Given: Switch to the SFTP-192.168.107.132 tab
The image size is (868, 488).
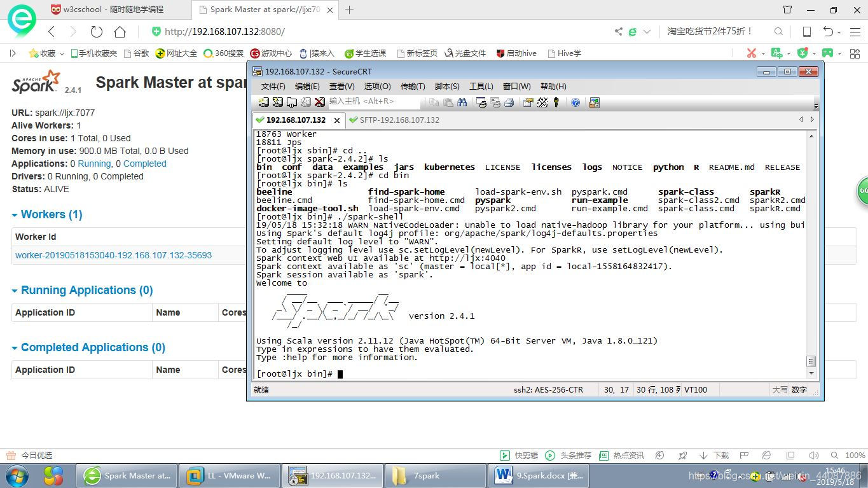Looking at the screenshot, I should point(394,120).
